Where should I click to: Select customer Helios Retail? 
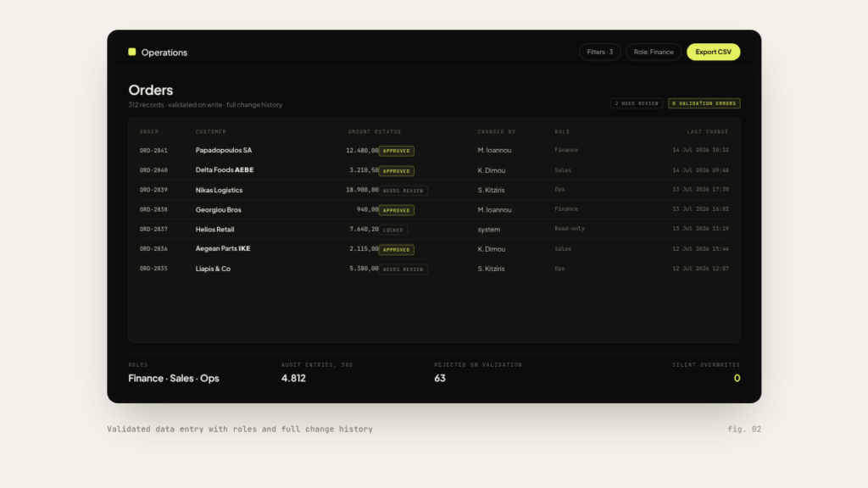click(214, 229)
